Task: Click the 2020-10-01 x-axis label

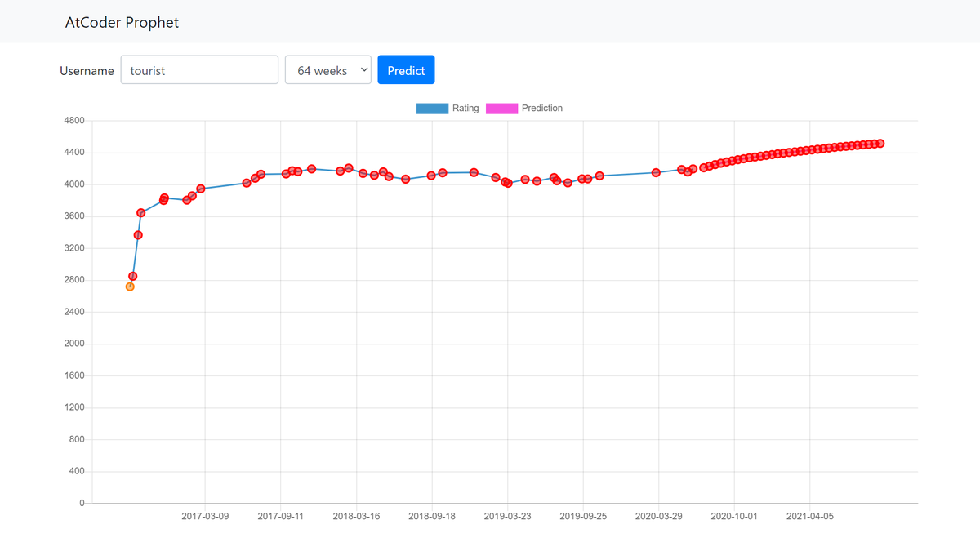Action: (734, 516)
